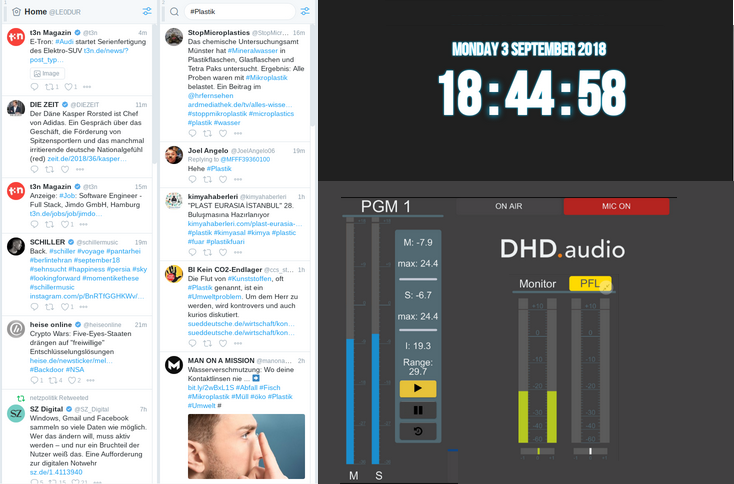Click the search magnifier icon
The image size is (734, 484).
(x=174, y=12)
